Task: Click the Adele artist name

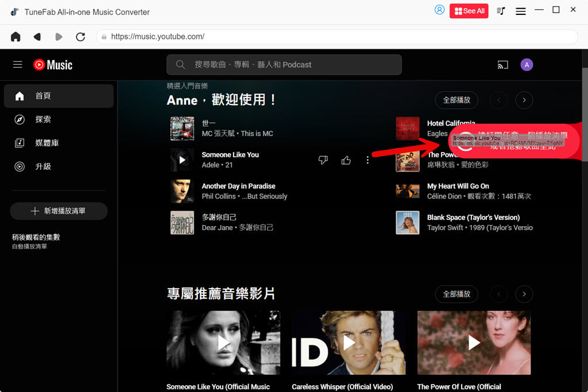Action: point(210,165)
